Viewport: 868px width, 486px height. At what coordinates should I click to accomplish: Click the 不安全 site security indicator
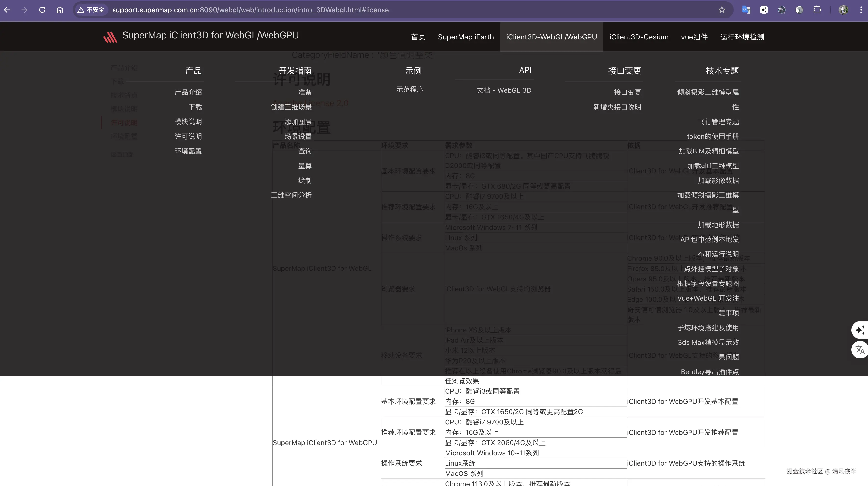91,10
